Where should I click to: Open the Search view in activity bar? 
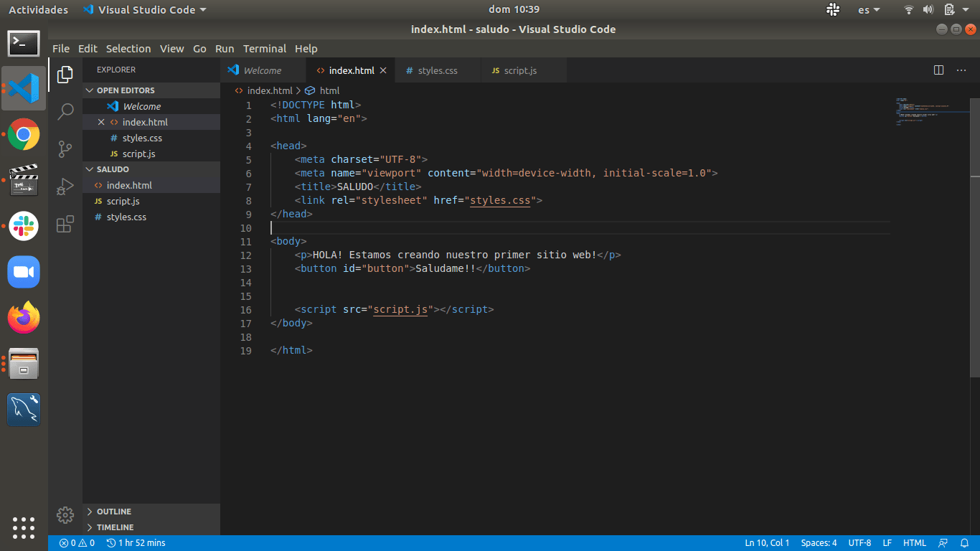[x=65, y=111]
